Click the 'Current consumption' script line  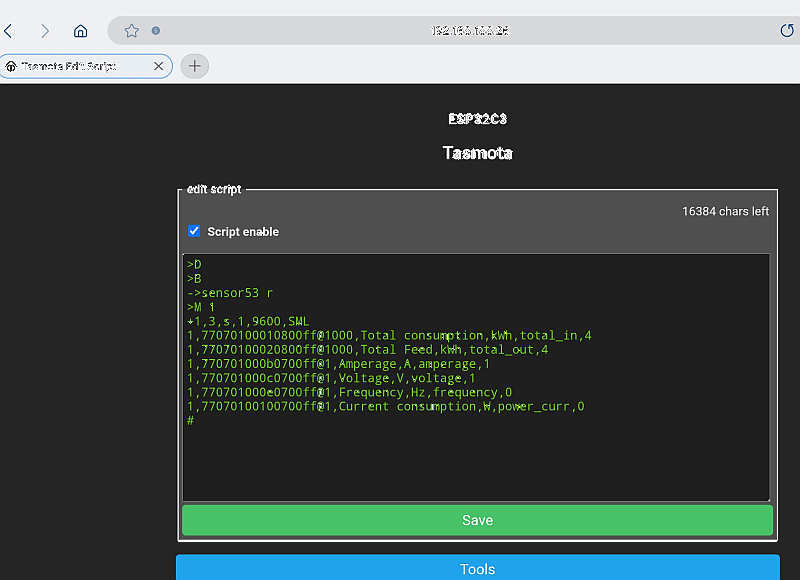coord(386,407)
